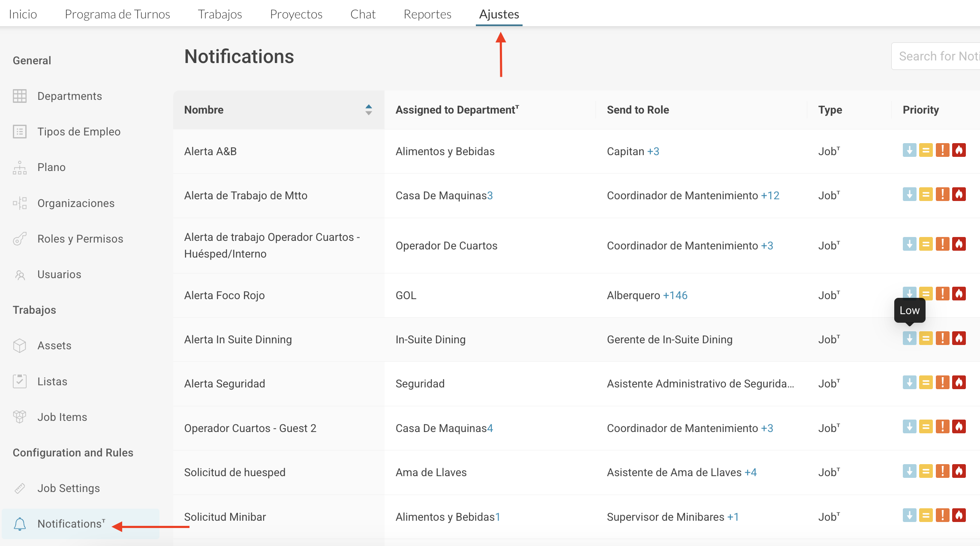Click the Job Items boxes icon

pyautogui.click(x=20, y=417)
